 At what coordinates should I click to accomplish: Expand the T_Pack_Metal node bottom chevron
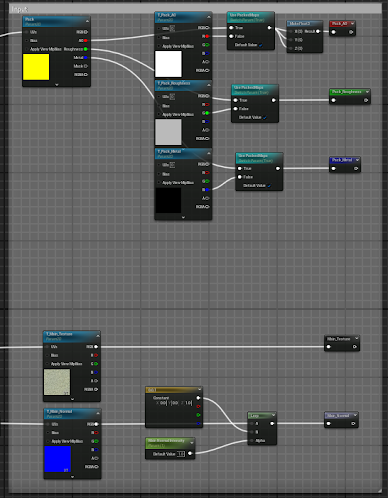[183, 217]
